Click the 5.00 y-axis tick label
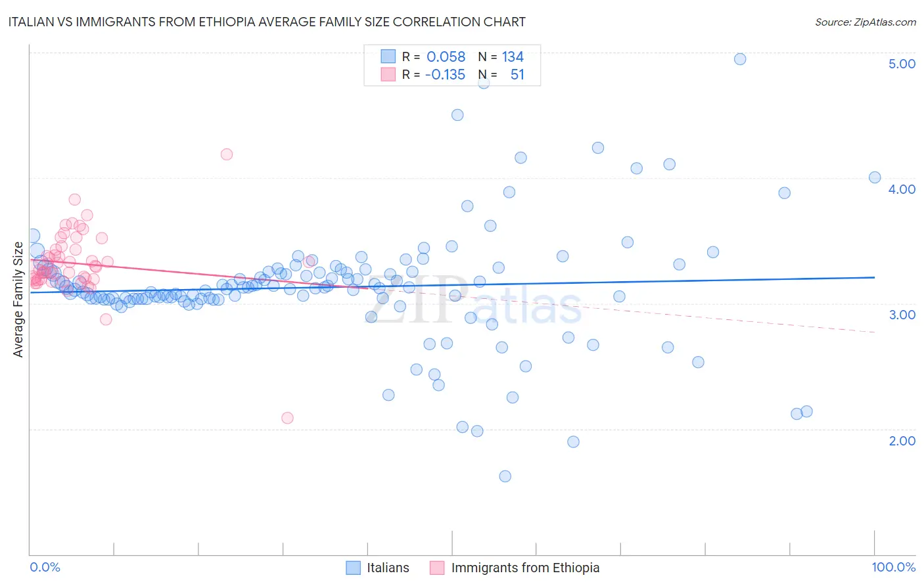This screenshot has height=586, width=924. [902, 64]
